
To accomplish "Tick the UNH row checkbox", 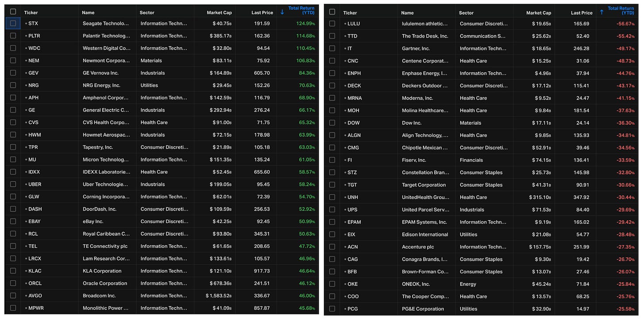I will click(x=332, y=197).
